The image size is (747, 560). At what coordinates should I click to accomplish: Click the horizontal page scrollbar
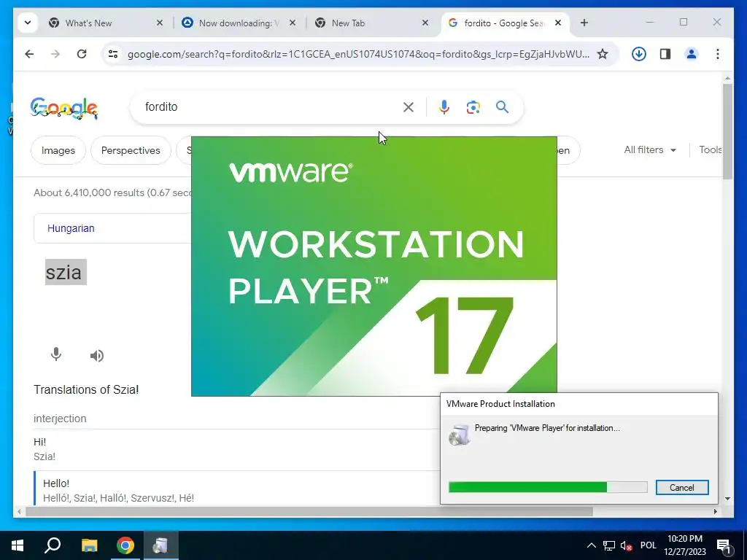pos(309,511)
